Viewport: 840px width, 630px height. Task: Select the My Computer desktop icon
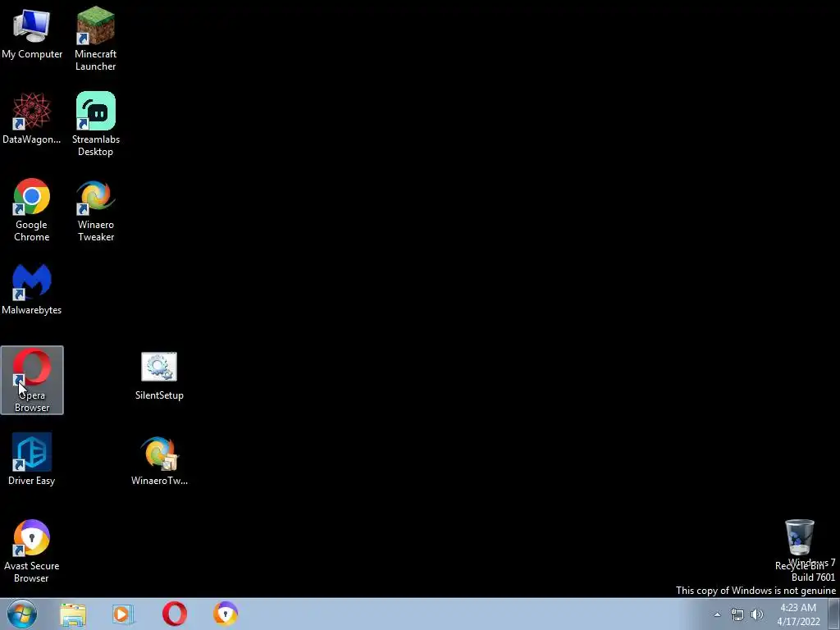pos(32,33)
